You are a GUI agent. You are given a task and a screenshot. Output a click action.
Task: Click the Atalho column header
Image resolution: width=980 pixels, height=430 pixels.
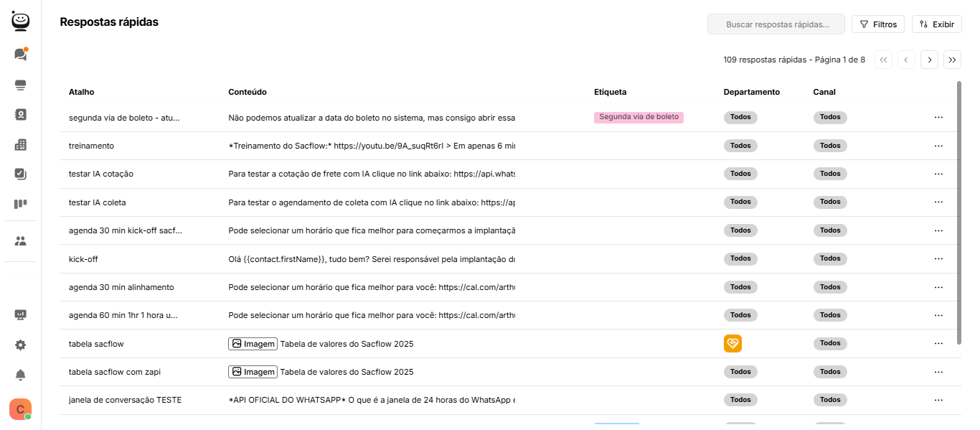click(x=81, y=92)
